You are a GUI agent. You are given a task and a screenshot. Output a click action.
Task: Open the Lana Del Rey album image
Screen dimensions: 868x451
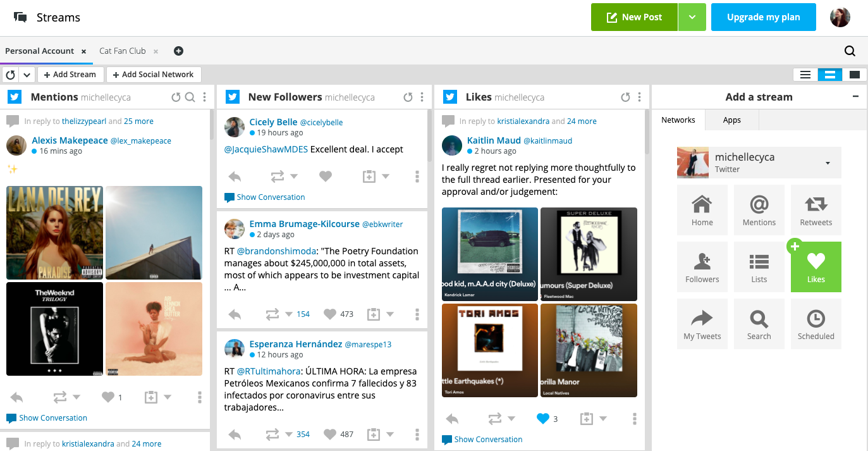tap(54, 233)
